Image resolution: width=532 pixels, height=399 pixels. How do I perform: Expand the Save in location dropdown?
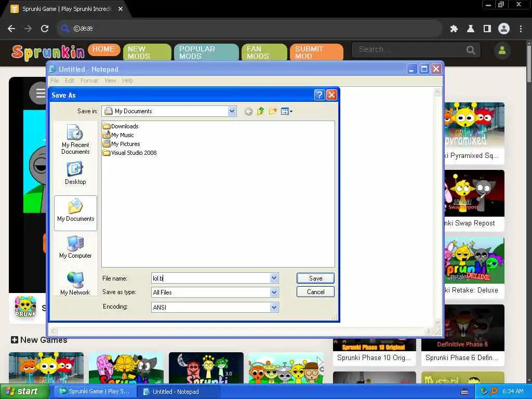point(232,111)
